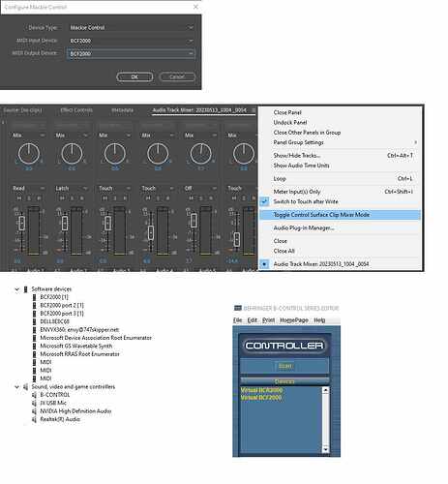Screen dimensions: 448x484
Task: Select the DELL3E0C68 device row
Action: click(54, 321)
